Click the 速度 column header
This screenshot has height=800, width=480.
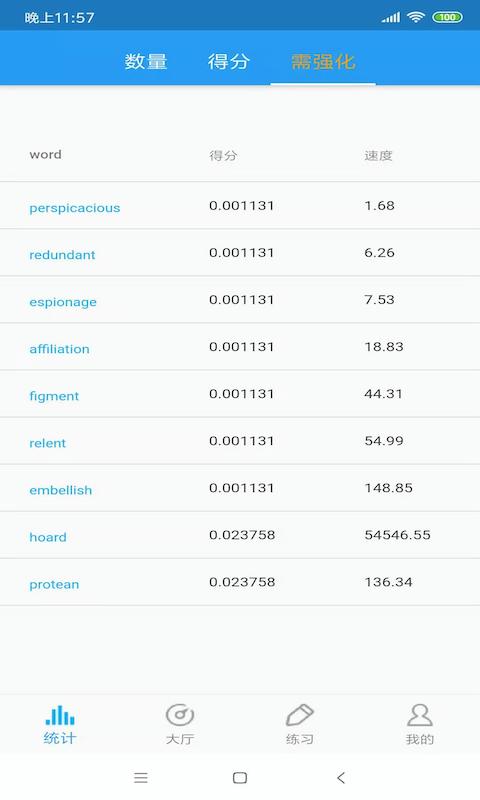coord(378,156)
